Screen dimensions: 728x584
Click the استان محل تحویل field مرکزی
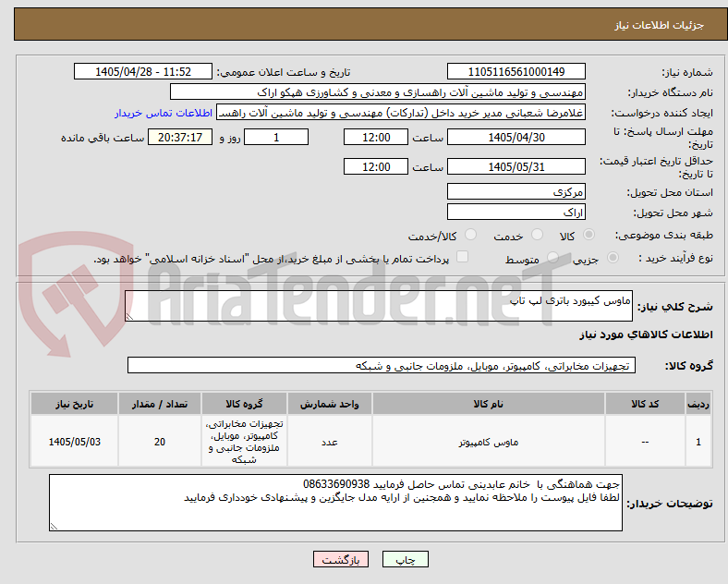pyautogui.click(x=516, y=191)
